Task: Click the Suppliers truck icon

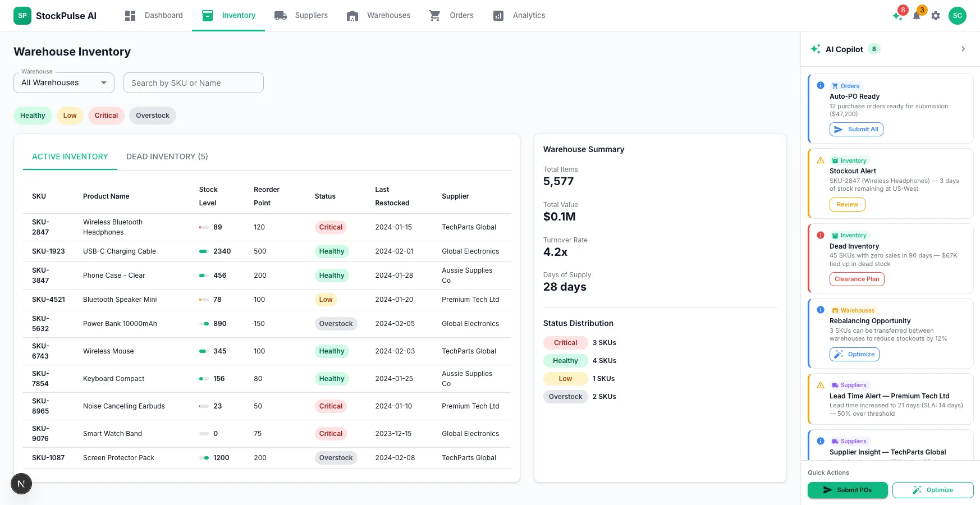Action: click(x=281, y=16)
